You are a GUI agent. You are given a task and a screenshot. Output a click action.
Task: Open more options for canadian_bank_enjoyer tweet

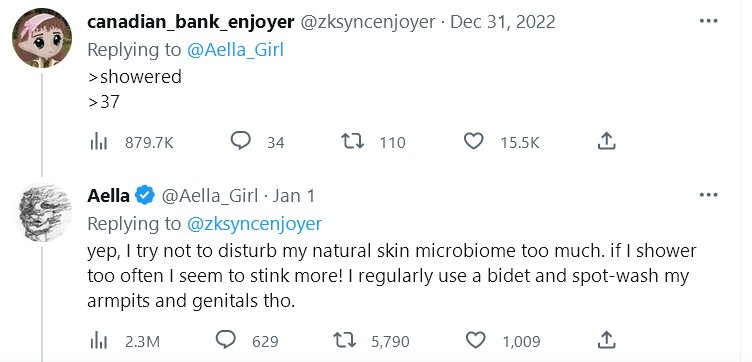[x=708, y=21]
